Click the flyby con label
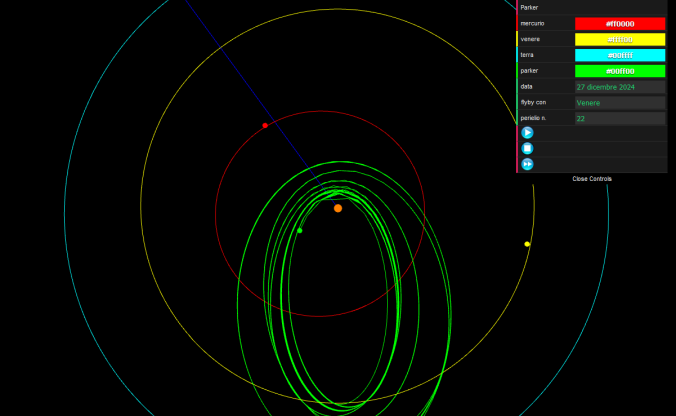676x416 pixels. (533, 103)
